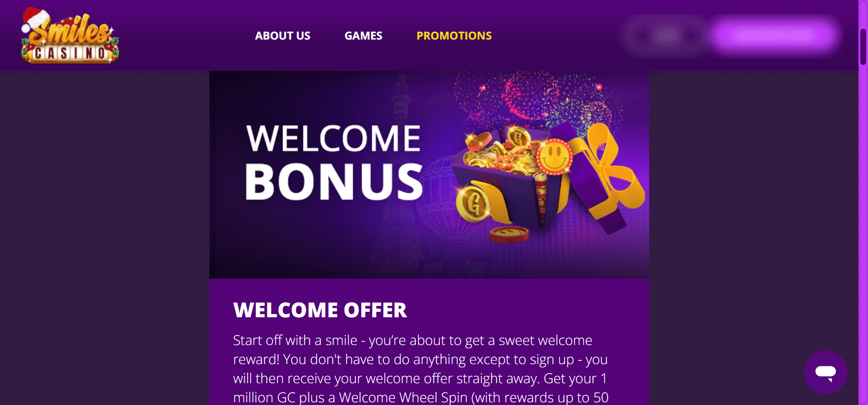
Task: Click the red chip below the gift box
Action: (x=509, y=234)
